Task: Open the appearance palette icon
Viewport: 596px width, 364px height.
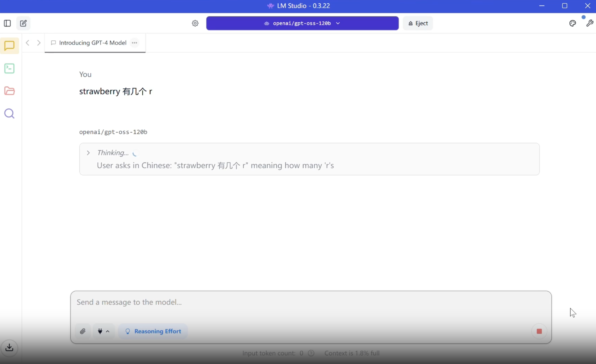Action: click(573, 23)
